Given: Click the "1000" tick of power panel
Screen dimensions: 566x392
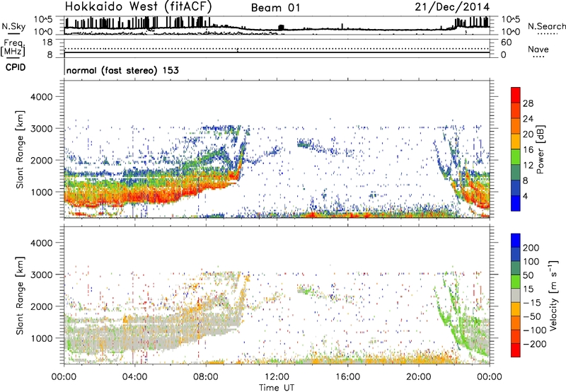Looking at the screenshot, I should (41, 192).
